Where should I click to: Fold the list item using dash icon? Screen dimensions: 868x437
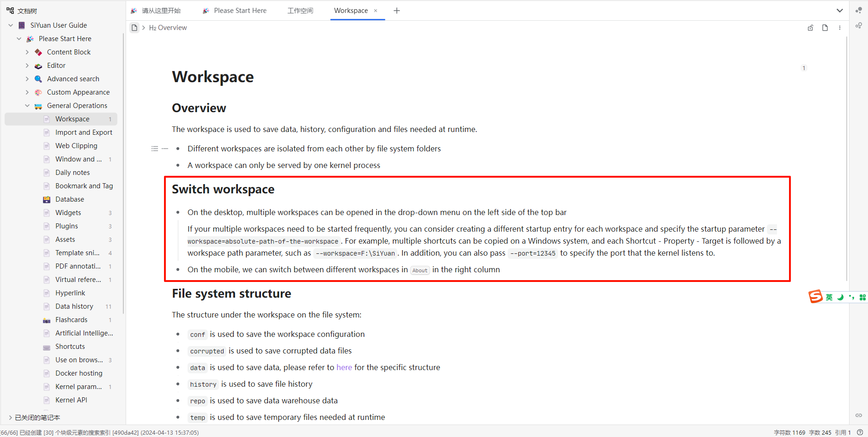[x=165, y=149]
